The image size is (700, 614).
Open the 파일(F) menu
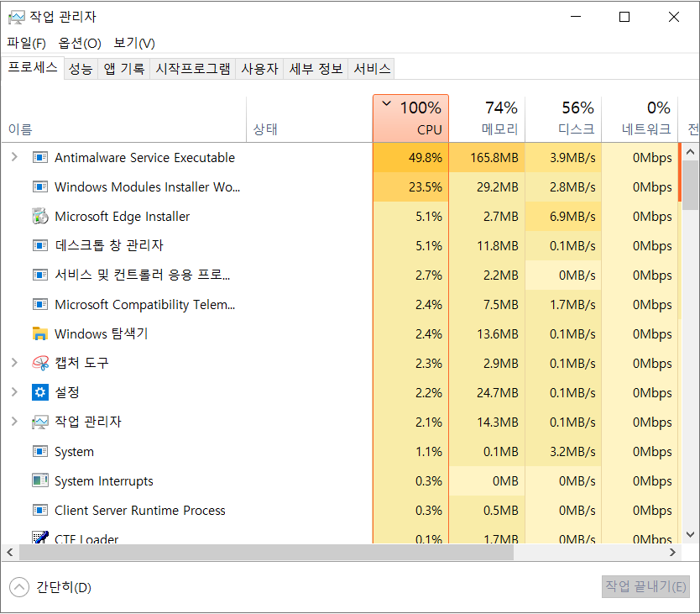[x=26, y=43]
